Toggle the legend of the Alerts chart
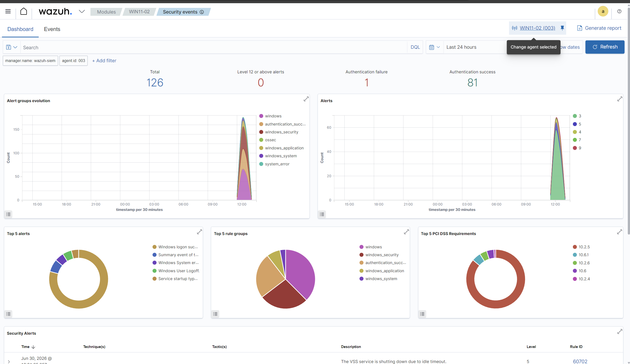The width and height of the screenshot is (630, 364). click(322, 214)
